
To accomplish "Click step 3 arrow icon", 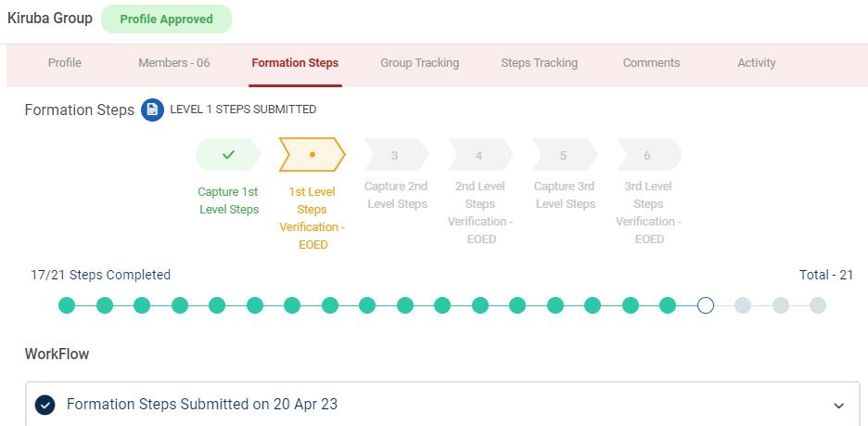I will [396, 155].
